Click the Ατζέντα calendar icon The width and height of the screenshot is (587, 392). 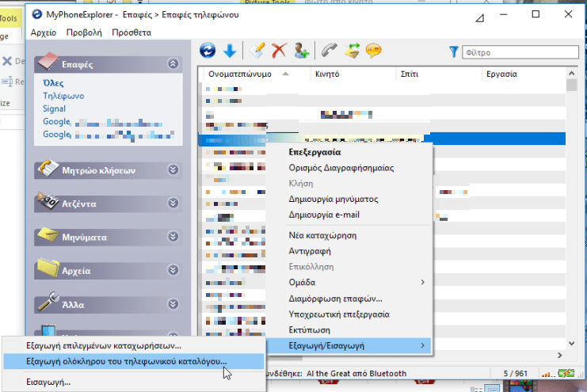(48, 201)
